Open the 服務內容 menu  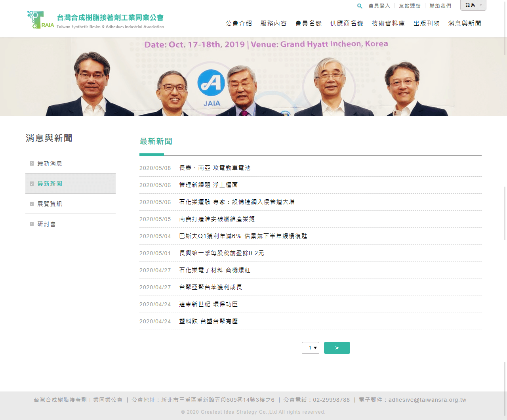tap(274, 23)
